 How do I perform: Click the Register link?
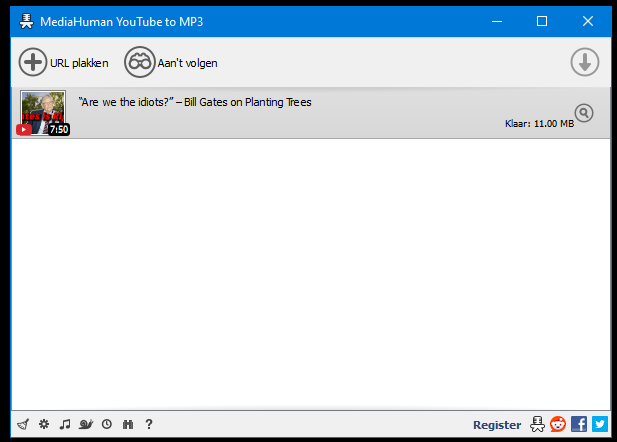(497, 425)
